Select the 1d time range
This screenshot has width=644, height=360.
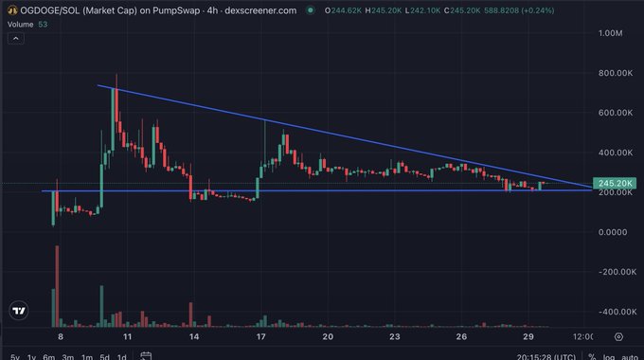(x=121, y=357)
